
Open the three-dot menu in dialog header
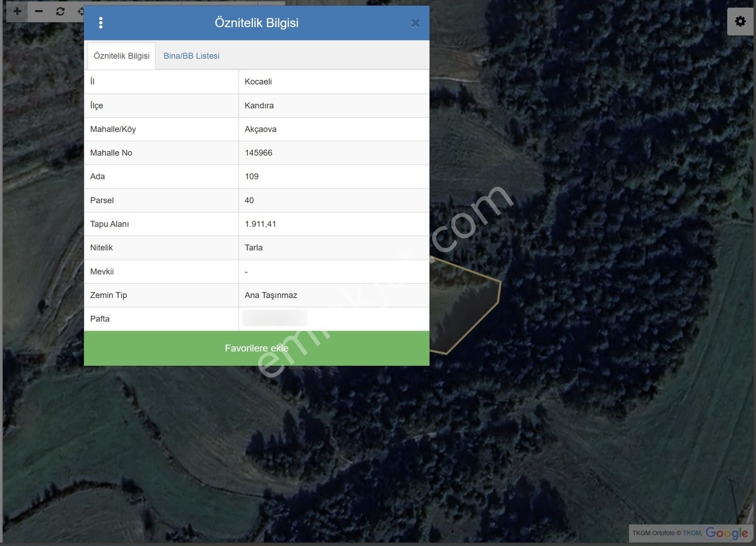coord(101,23)
